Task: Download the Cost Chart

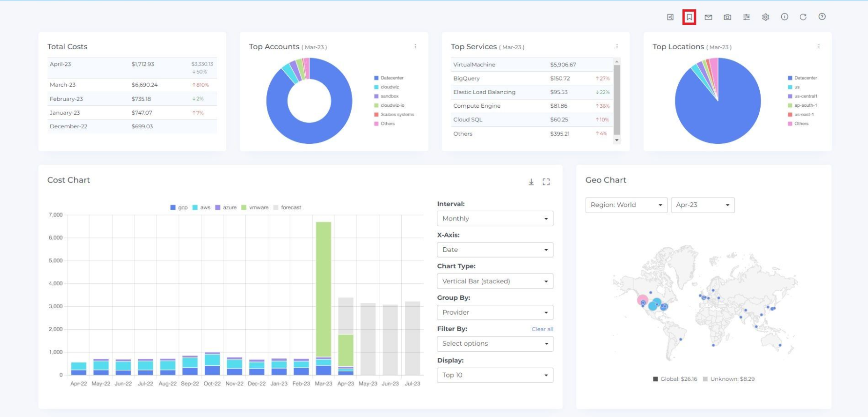Action: [x=531, y=182]
